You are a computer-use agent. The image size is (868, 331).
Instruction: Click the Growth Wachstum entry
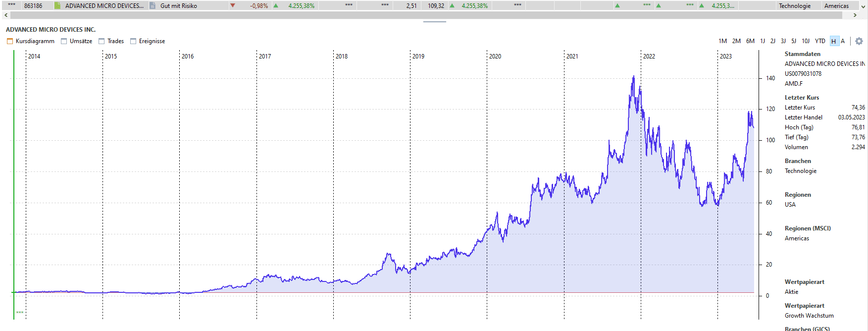[809, 316]
